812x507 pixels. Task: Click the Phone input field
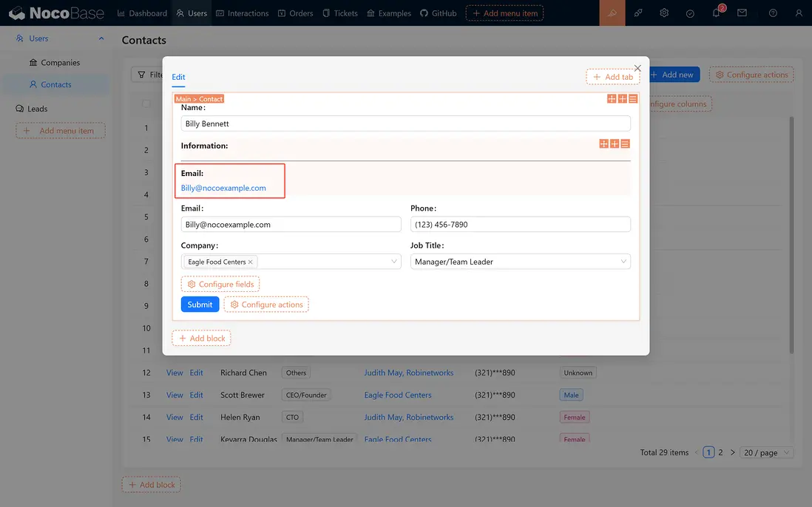(x=521, y=225)
